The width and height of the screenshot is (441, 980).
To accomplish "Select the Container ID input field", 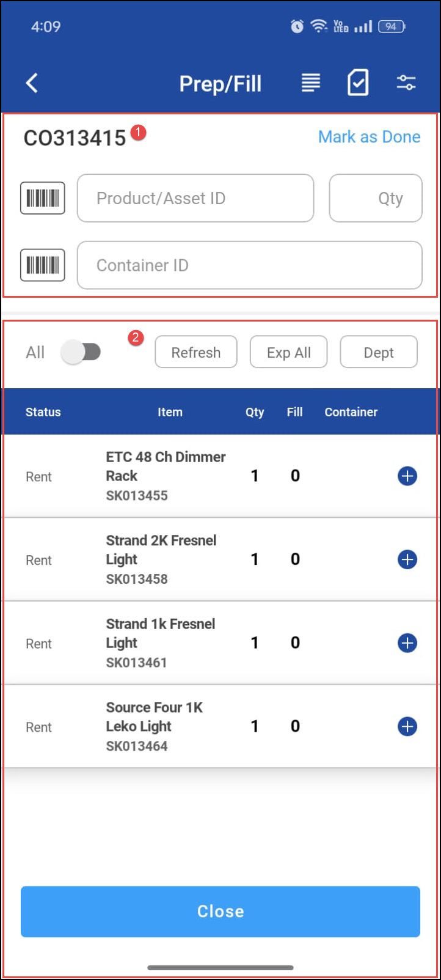I will pos(249,265).
